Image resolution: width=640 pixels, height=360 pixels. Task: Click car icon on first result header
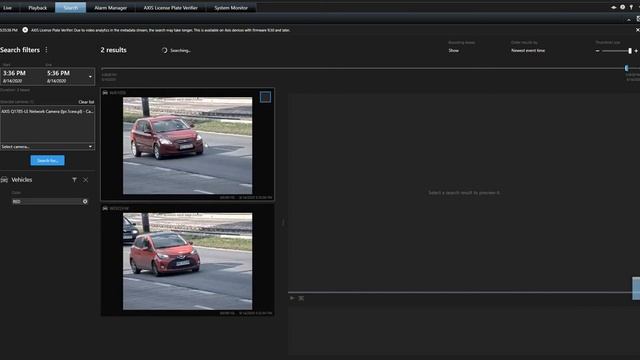tap(105, 93)
